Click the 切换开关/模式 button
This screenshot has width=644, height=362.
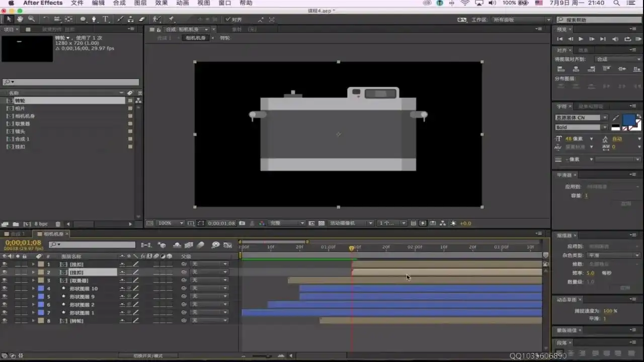[148, 356]
